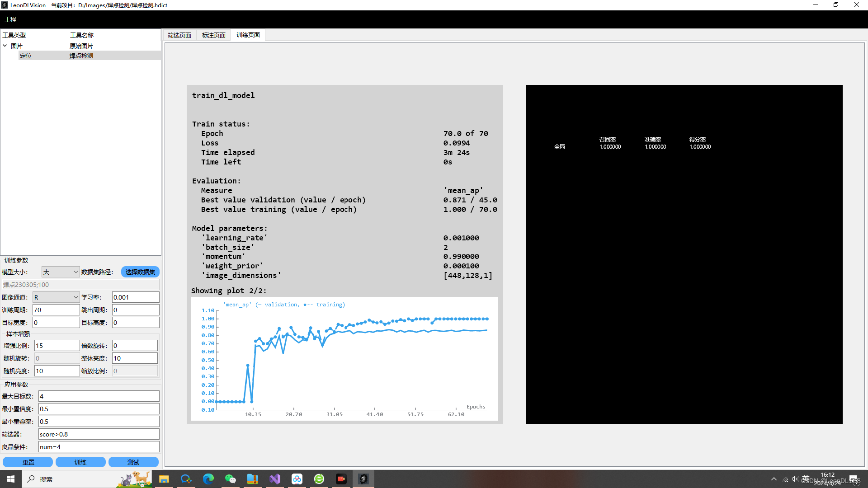Open WeChat from the taskbar
This screenshot has width=868, height=488.
click(x=230, y=479)
